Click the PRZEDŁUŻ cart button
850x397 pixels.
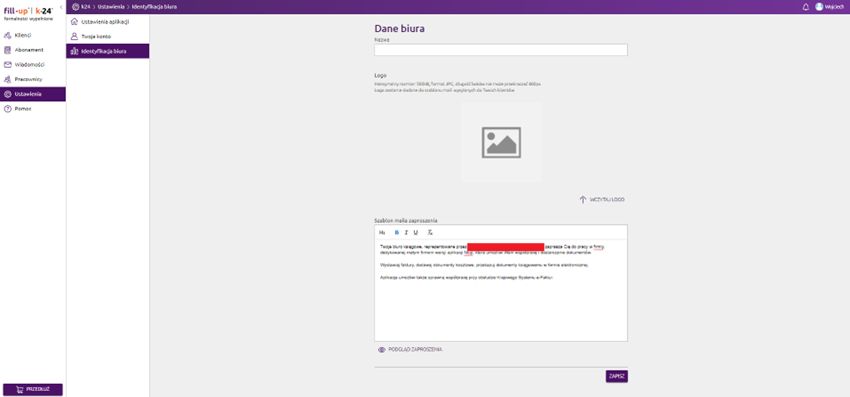pos(33,389)
